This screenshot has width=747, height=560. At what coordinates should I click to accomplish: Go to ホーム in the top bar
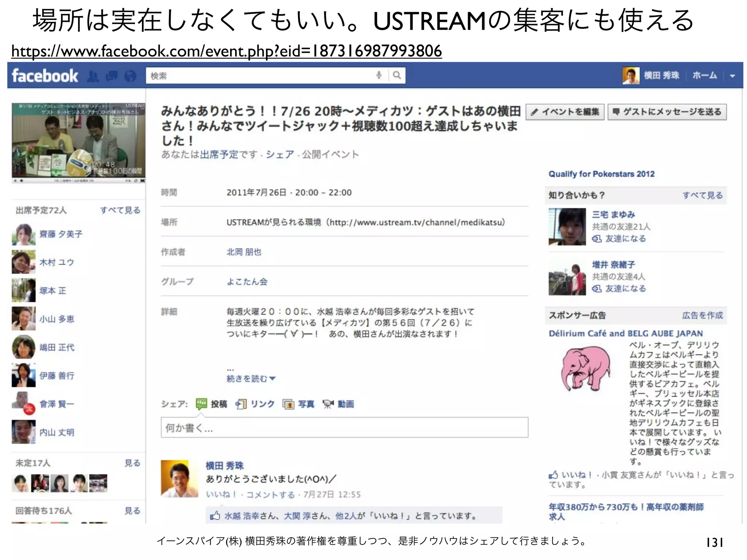pos(704,75)
